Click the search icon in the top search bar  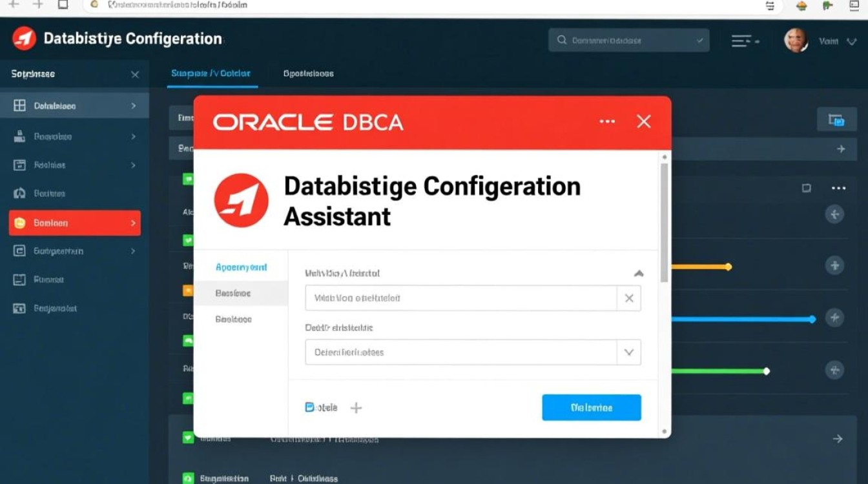(x=561, y=39)
